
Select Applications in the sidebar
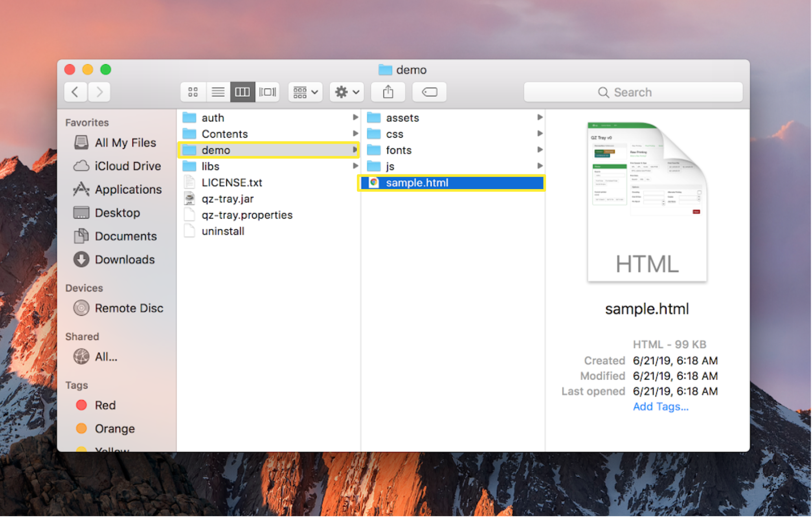(x=128, y=190)
